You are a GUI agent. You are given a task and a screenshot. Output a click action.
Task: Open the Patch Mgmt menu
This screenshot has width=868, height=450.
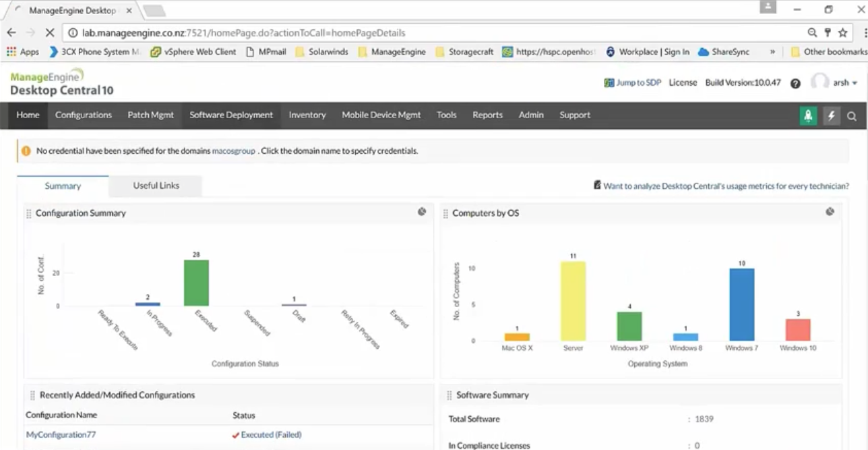151,115
